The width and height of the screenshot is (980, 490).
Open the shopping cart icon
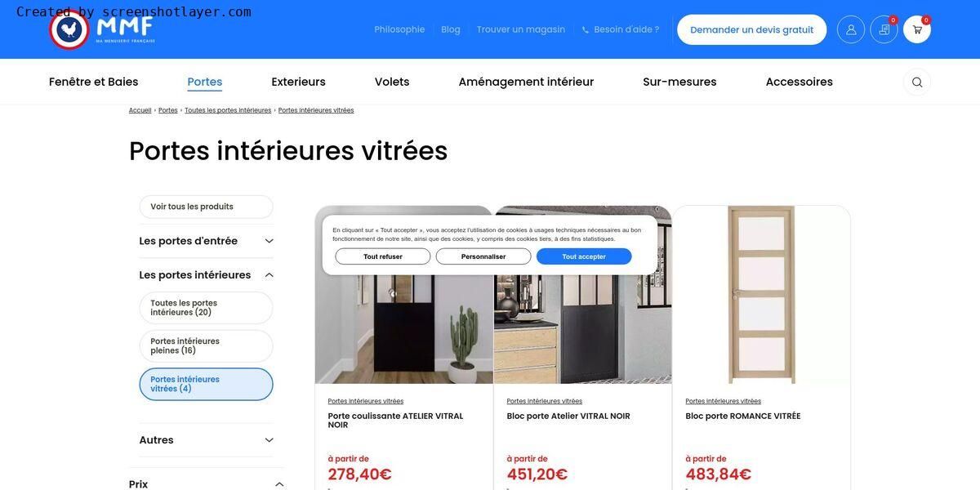point(917,29)
